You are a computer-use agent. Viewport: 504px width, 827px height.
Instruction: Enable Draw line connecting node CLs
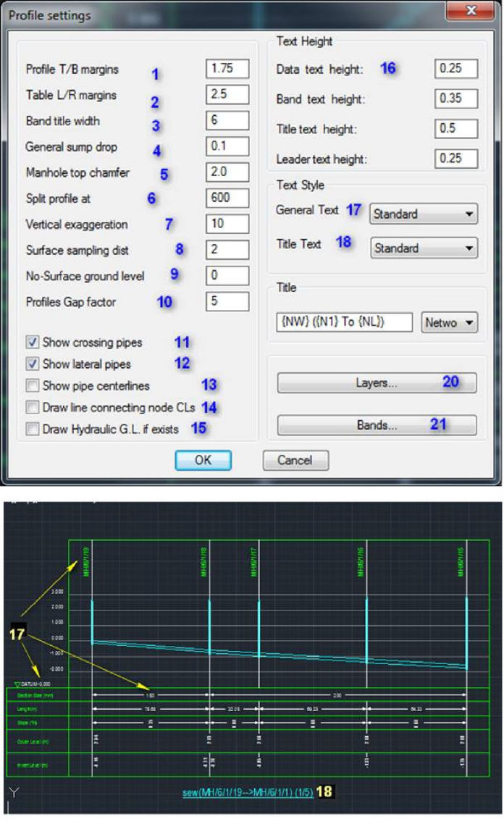32,408
